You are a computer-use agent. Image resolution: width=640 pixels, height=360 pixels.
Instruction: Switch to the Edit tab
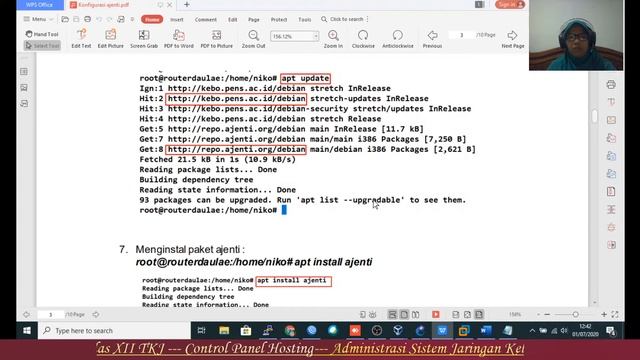pyautogui.click(x=233, y=20)
